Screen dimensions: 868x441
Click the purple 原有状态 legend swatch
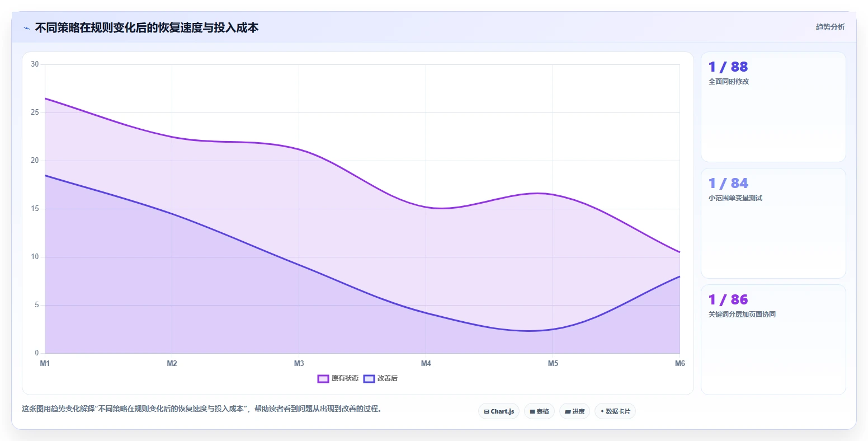(x=323, y=379)
